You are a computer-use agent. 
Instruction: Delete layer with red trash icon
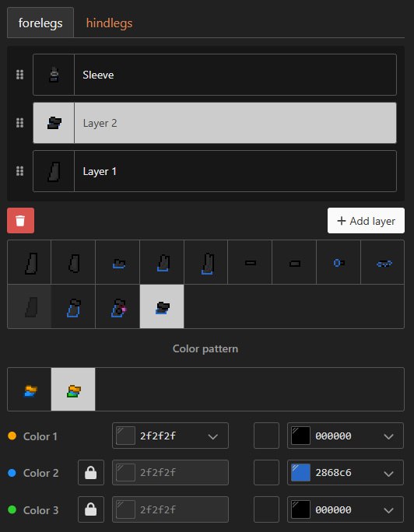tap(20, 221)
